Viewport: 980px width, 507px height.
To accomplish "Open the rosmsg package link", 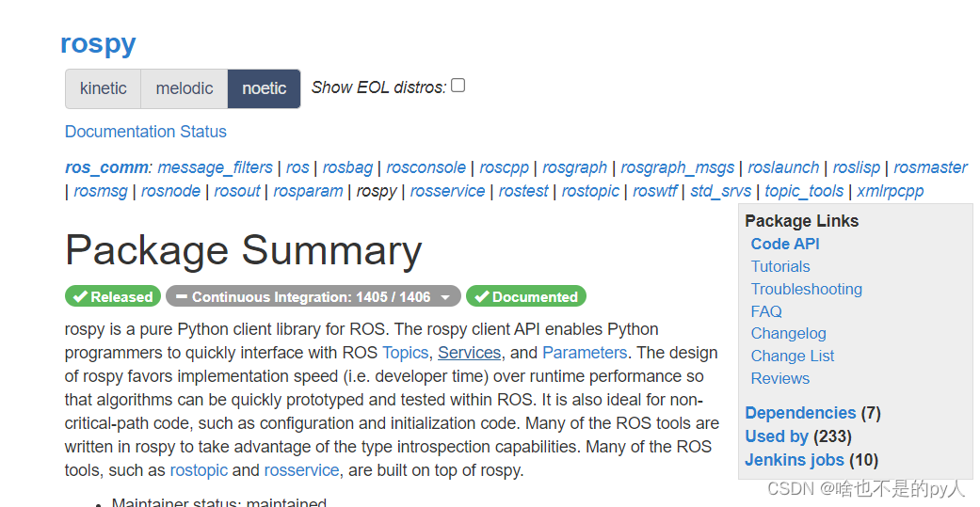I will [101, 191].
